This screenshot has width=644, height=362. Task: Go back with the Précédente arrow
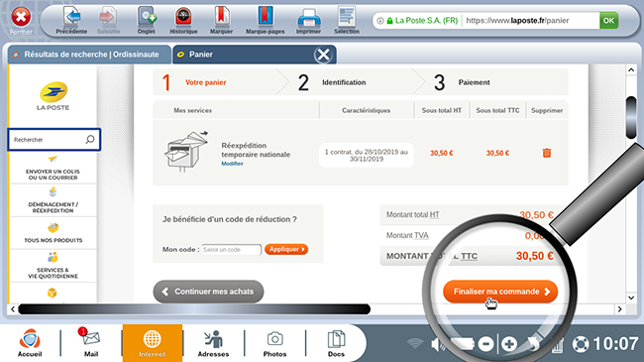[x=71, y=20]
